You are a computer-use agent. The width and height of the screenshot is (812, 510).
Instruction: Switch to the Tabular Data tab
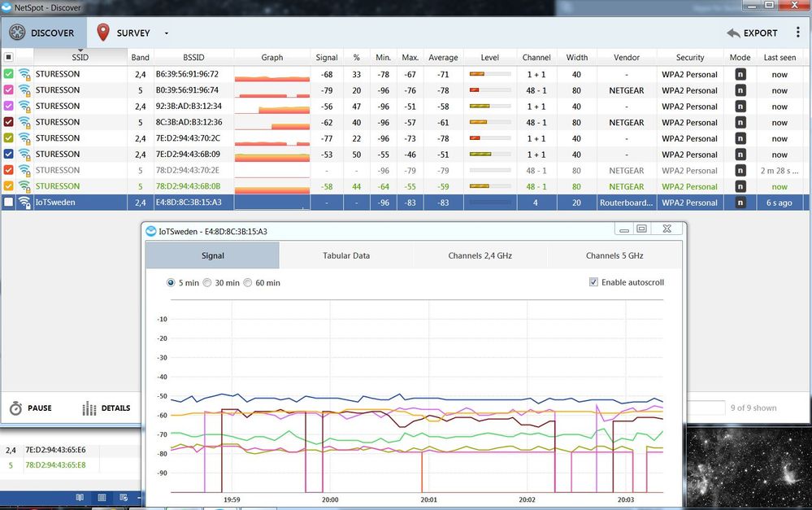(346, 255)
